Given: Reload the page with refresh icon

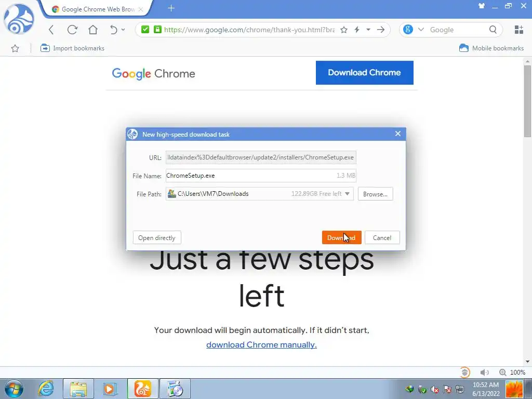Looking at the screenshot, I should [72, 30].
